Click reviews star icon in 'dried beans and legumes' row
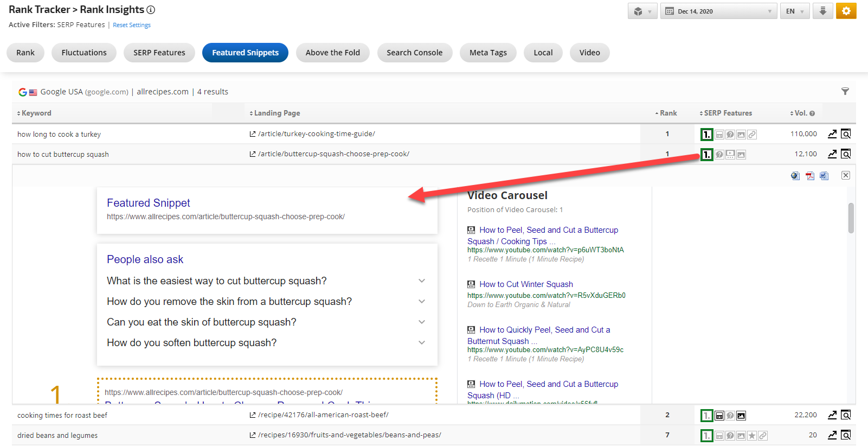Screen dimensions: 868x446 point(751,436)
